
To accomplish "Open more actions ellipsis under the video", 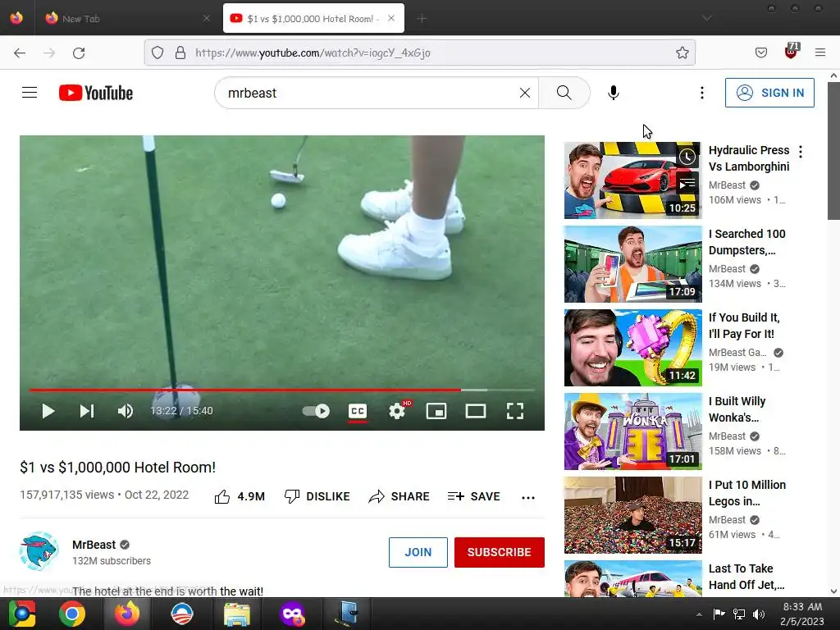I will point(528,498).
